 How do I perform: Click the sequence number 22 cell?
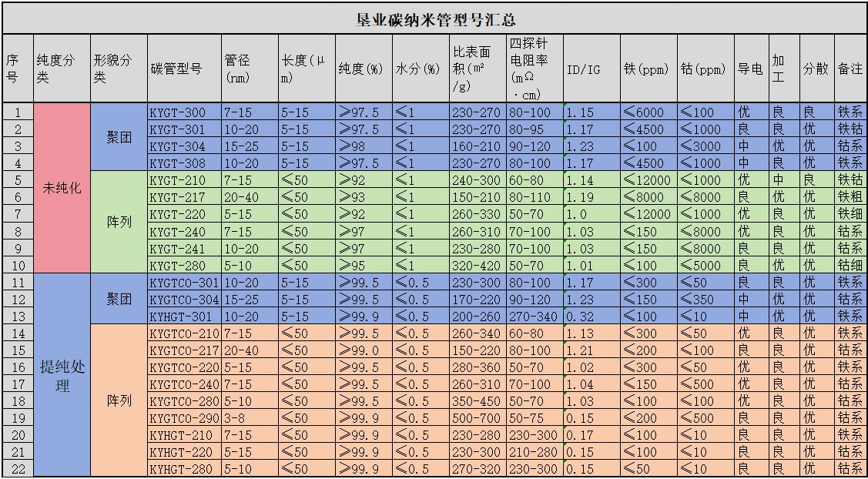coord(18,469)
